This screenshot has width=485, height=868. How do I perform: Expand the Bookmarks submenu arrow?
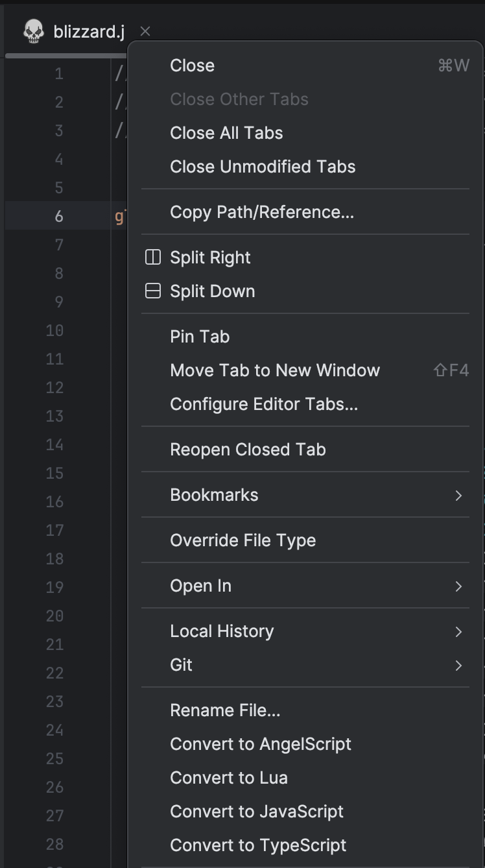click(x=458, y=495)
